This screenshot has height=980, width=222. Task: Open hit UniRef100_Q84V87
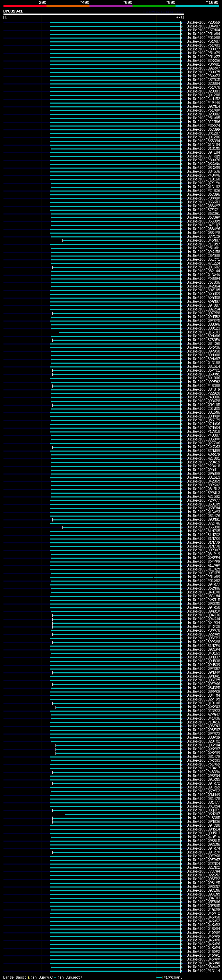(x=203, y=26)
